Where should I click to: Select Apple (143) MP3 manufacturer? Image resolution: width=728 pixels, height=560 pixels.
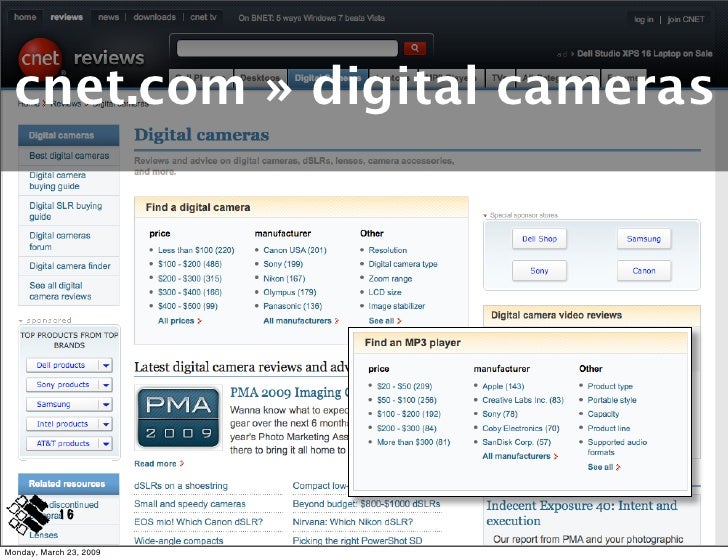click(503, 386)
